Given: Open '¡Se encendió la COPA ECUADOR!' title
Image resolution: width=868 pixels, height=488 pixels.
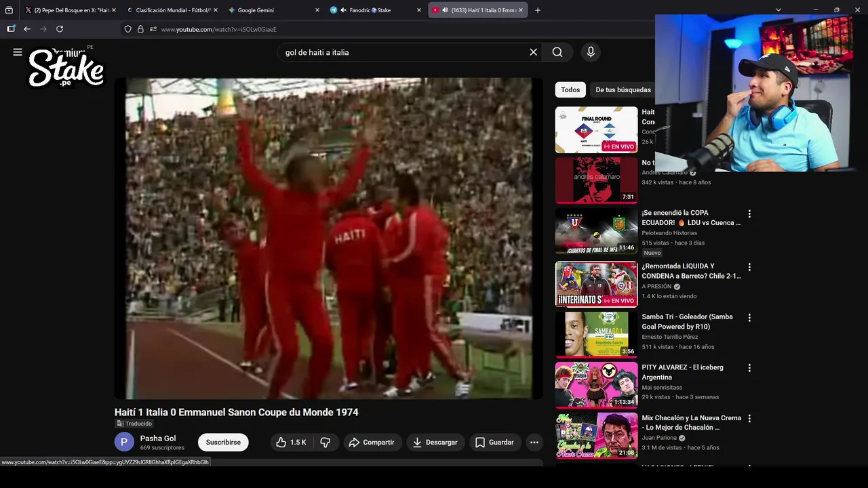Looking at the screenshot, I should [x=691, y=218].
